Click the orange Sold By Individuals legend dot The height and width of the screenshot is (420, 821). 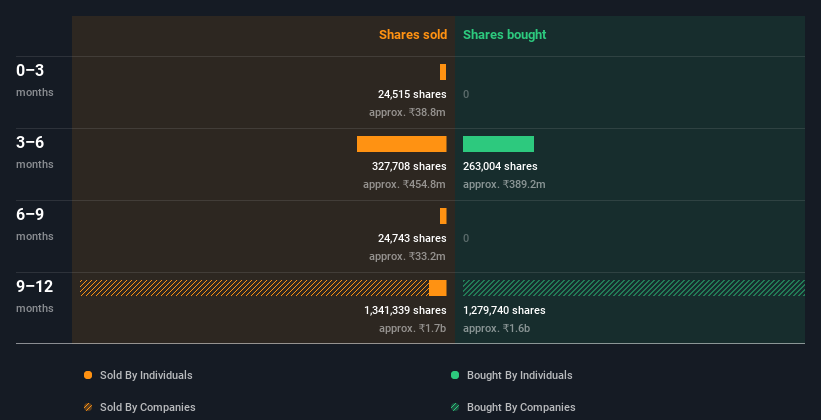tap(88, 375)
